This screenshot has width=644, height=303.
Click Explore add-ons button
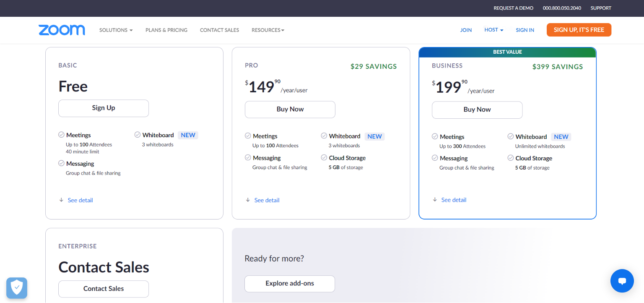click(290, 284)
